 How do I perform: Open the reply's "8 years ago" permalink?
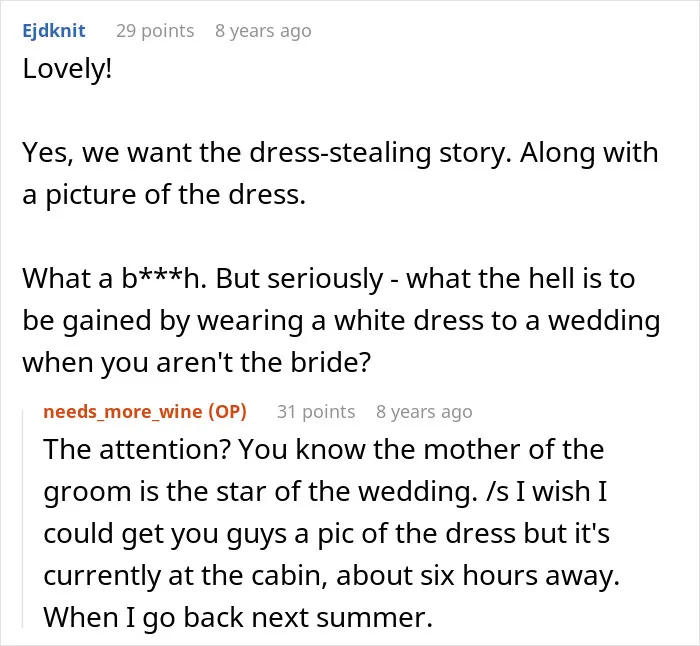click(x=424, y=411)
